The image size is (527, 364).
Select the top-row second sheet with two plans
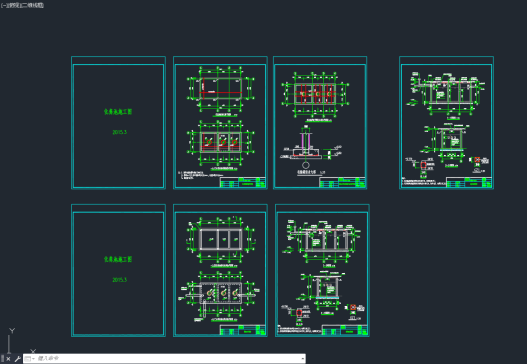point(220,123)
